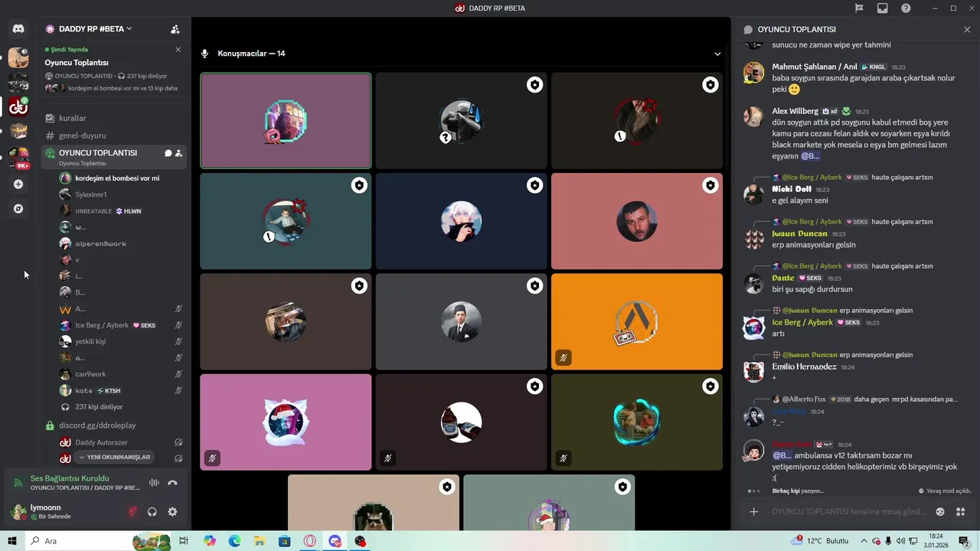Open Windows notification center icon

(965, 541)
